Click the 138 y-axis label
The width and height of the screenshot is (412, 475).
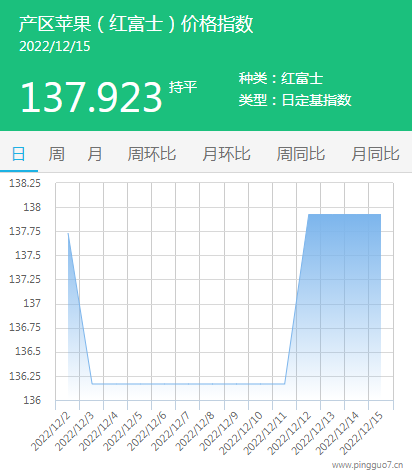coord(32,207)
